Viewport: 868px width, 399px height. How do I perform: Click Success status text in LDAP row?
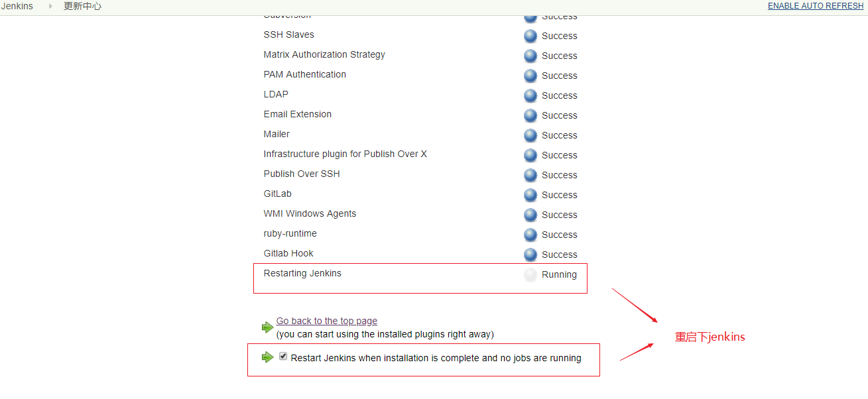[x=560, y=95]
